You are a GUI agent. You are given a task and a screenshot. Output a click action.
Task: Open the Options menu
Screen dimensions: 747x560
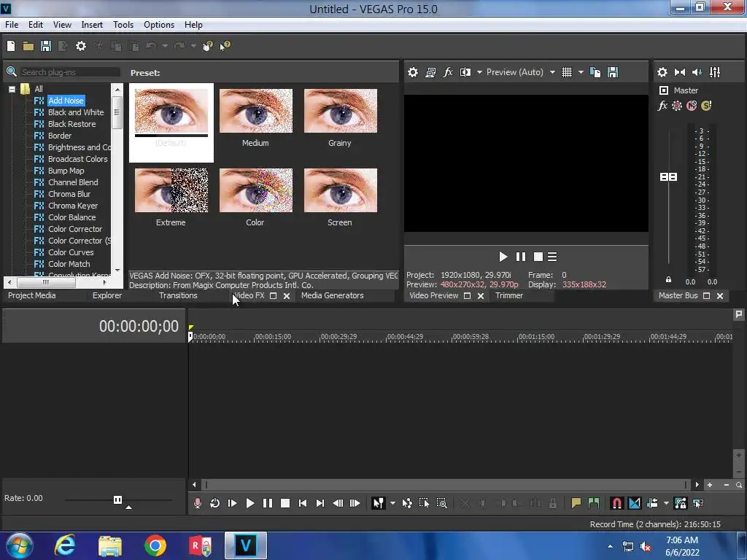[x=159, y=25]
